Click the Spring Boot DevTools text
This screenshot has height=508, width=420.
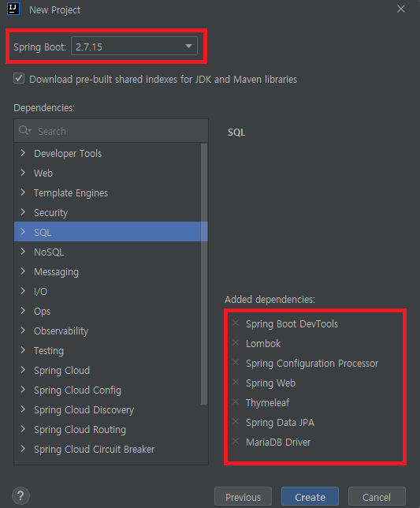click(x=292, y=323)
